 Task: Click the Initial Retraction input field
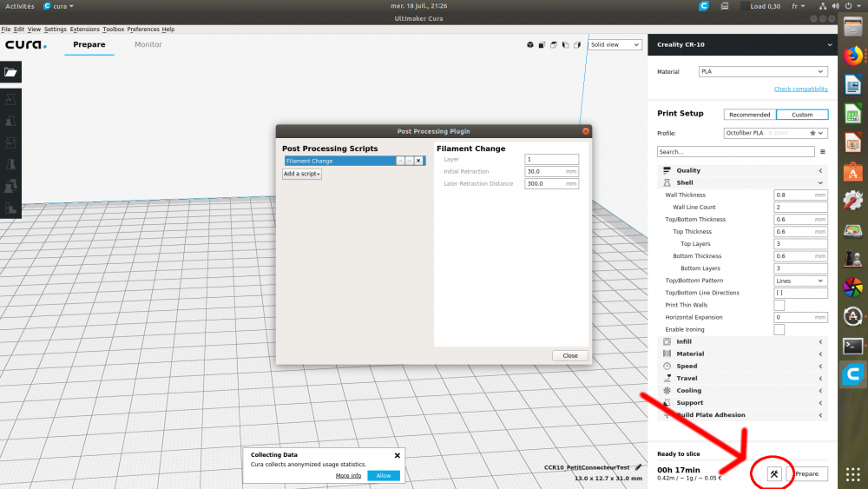point(551,172)
